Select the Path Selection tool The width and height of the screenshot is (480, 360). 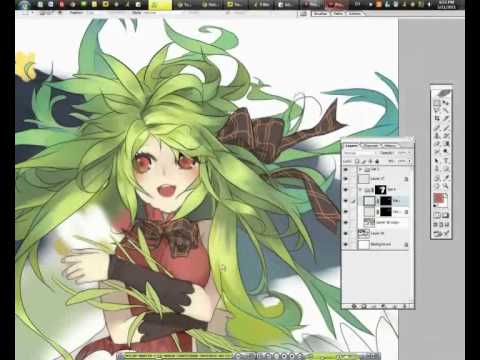[437, 161]
